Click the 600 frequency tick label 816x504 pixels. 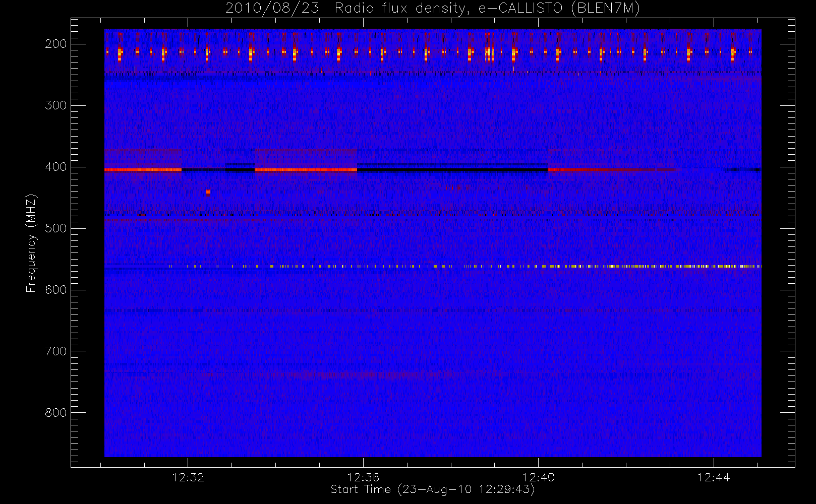(x=56, y=290)
